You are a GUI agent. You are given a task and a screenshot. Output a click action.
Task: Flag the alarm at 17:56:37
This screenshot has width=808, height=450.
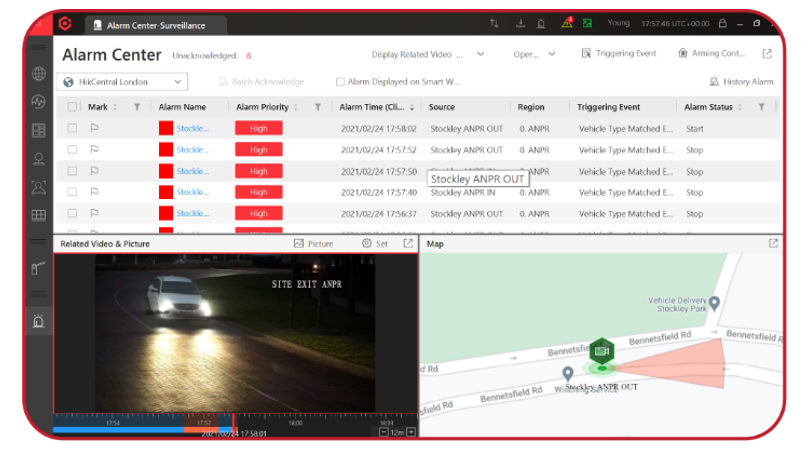[x=94, y=213]
